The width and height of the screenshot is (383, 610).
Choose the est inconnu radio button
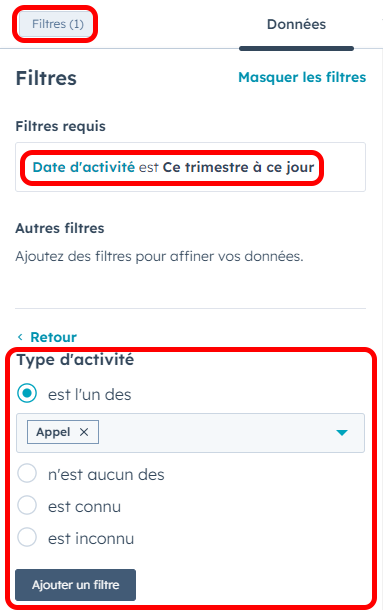coord(27,537)
